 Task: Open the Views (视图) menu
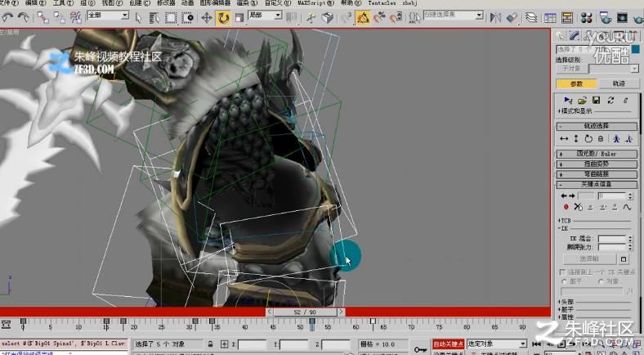tap(112, 3)
